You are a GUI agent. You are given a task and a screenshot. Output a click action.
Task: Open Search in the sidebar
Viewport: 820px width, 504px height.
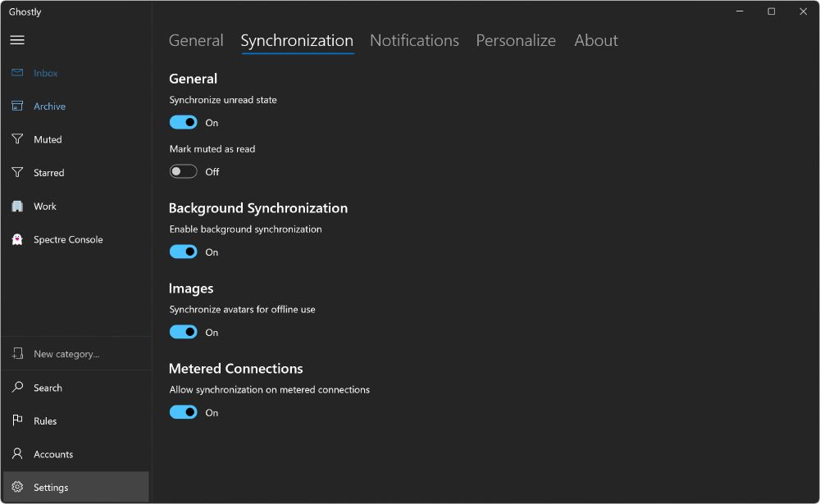tap(48, 387)
